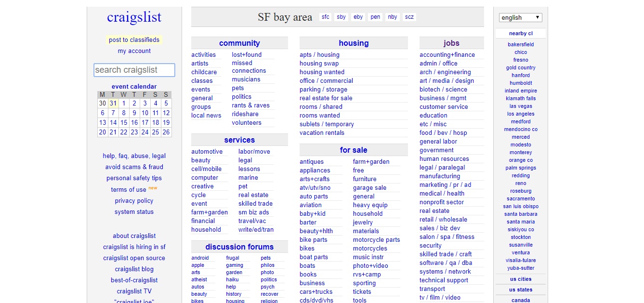Open avoid scams & fraud page

coord(134,167)
